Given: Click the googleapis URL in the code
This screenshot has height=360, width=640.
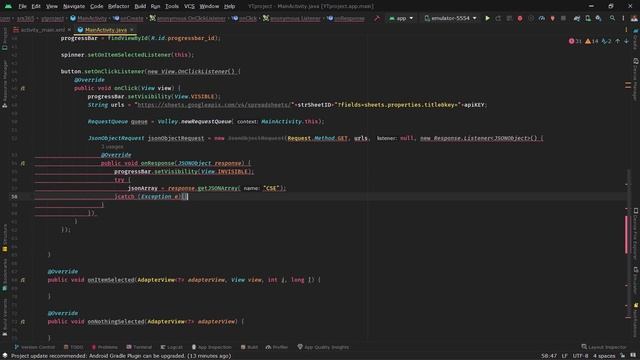Looking at the screenshot, I should [x=214, y=105].
